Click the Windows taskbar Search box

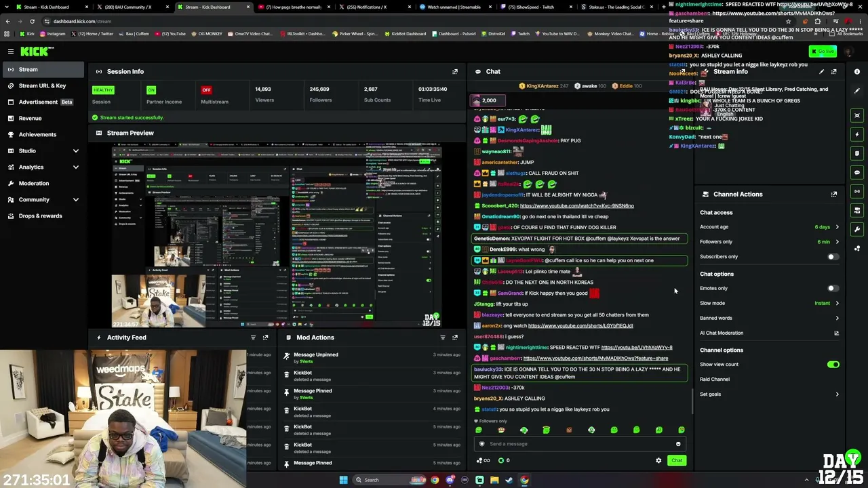point(389,480)
